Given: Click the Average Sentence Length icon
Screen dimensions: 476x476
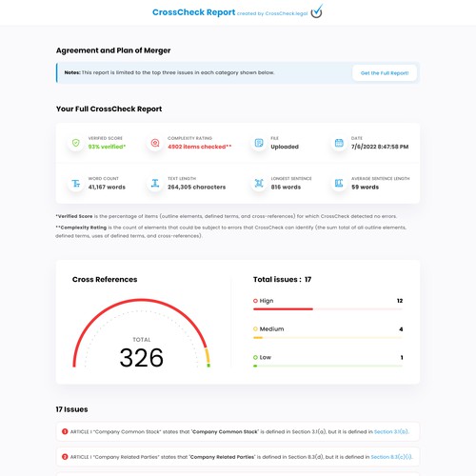Looking at the screenshot, I should pos(339,183).
